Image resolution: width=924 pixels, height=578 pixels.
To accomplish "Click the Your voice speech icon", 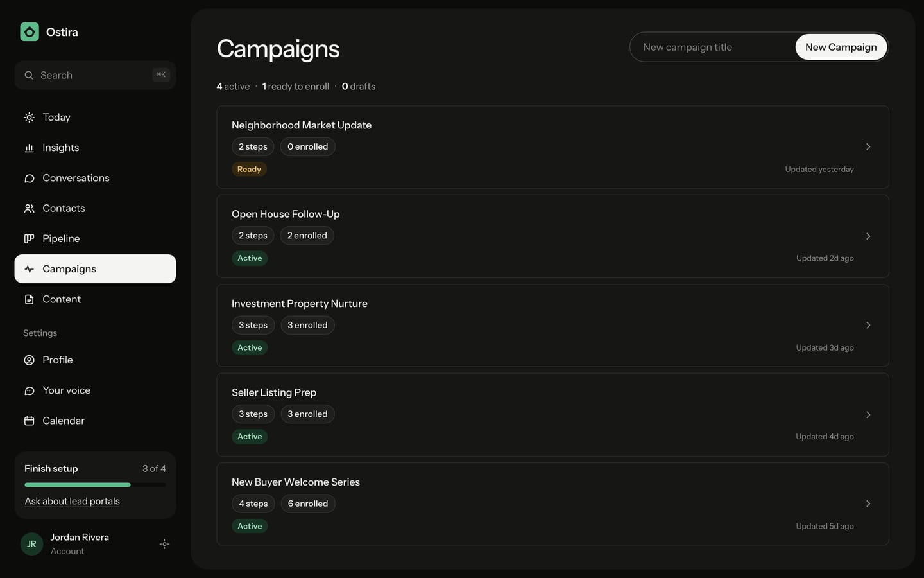I will click(29, 390).
